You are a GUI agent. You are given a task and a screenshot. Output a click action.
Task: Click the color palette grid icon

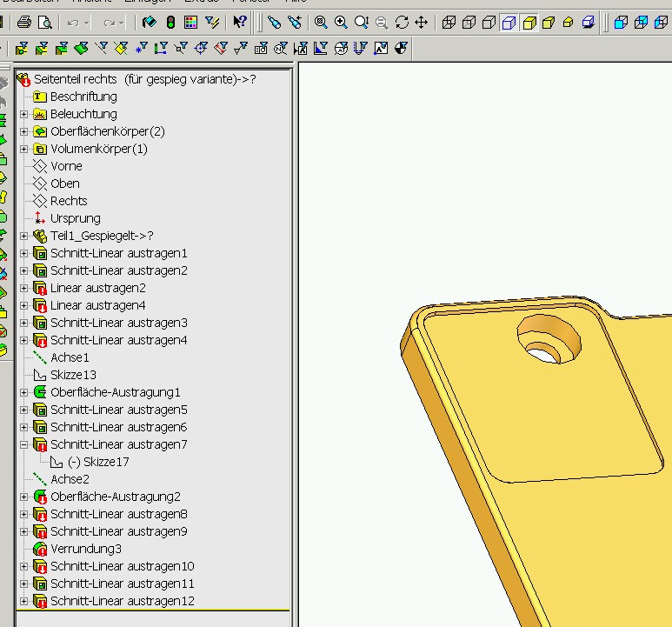tap(190, 23)
